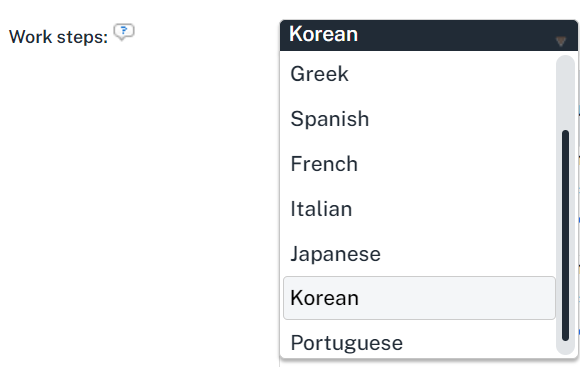Click the selected value text in the combo box header
Screen dimensions: 580x367
click(x=324, y=34)
